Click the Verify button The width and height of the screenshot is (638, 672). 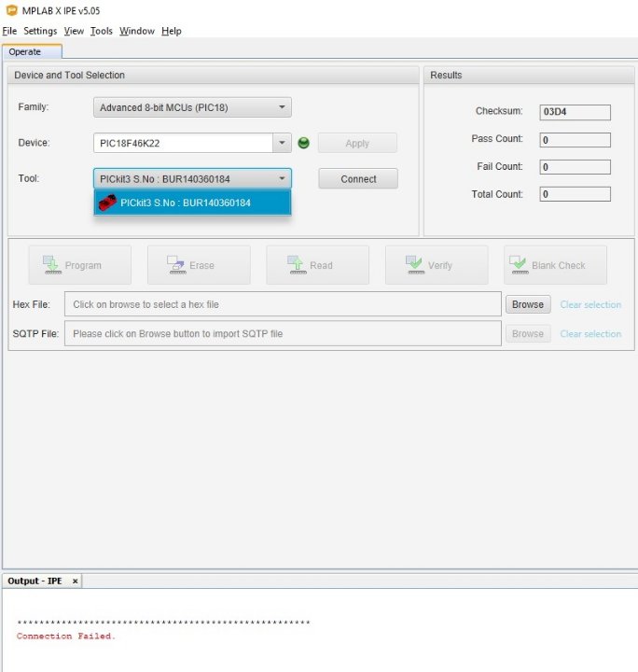(x=437, y=265)
